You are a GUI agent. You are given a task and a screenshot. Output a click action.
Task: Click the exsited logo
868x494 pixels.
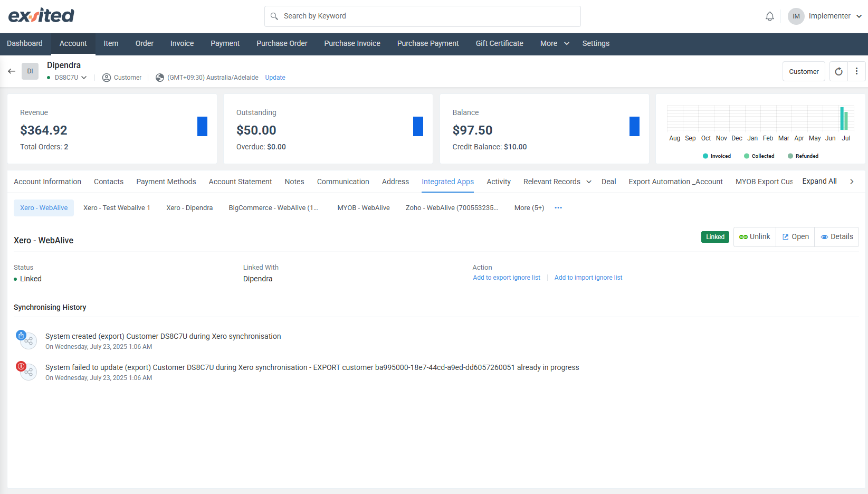[41, 16]
